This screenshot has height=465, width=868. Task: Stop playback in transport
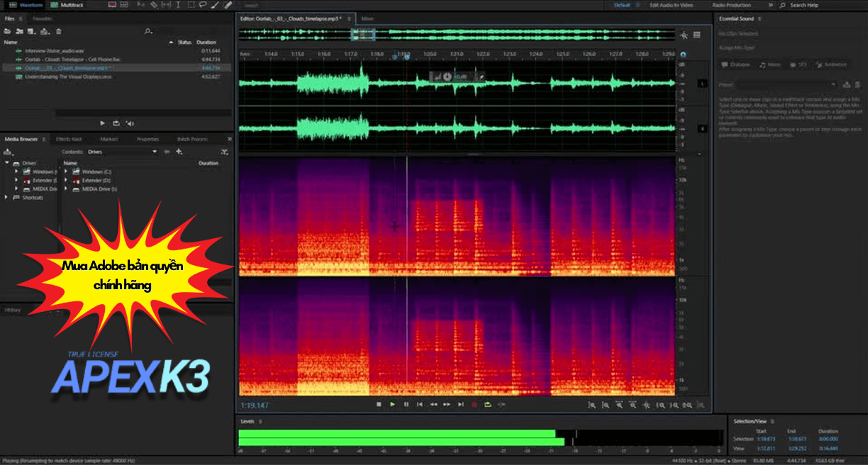[379, 404]
